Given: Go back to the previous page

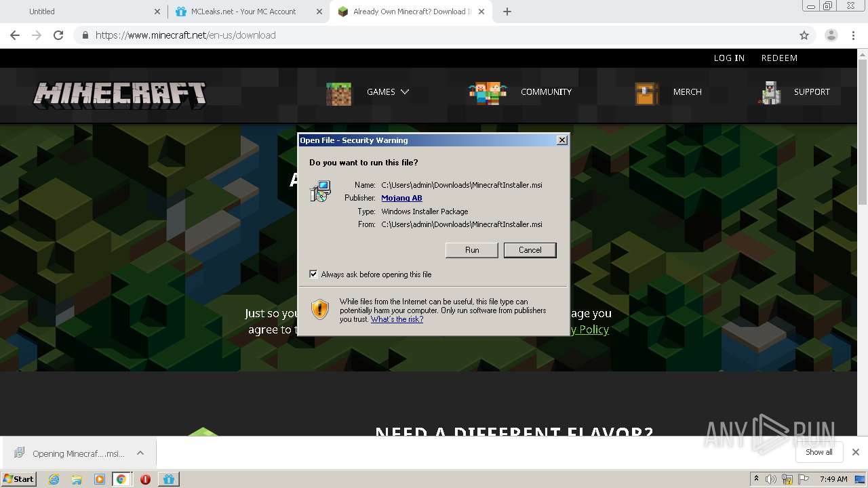Looking at the screenshot, I should tap(15, 35).
